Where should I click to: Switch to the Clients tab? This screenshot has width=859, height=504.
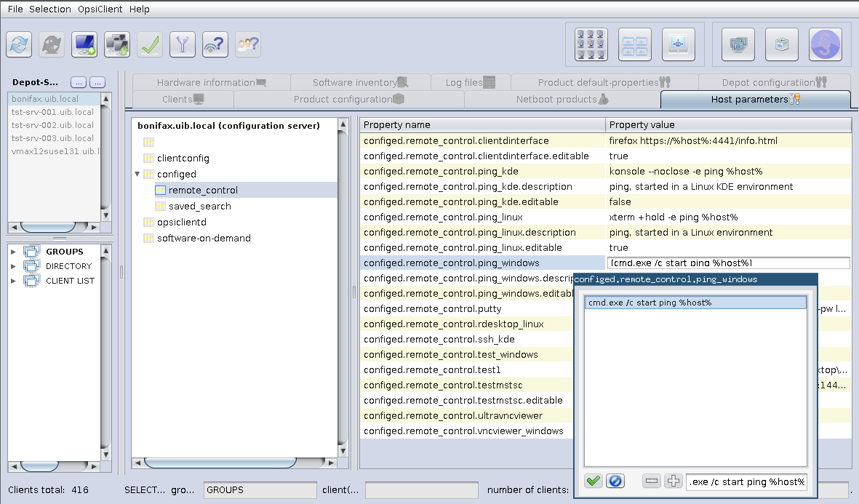point(183,99)
